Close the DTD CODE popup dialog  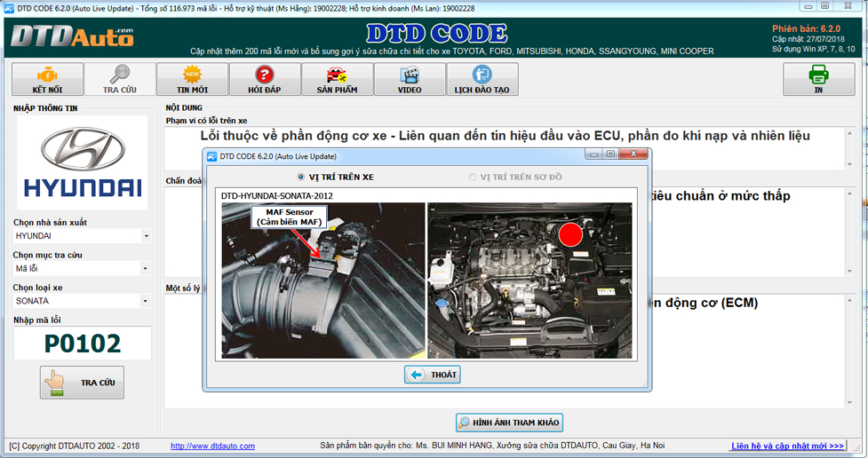click(x=633, y=154)
